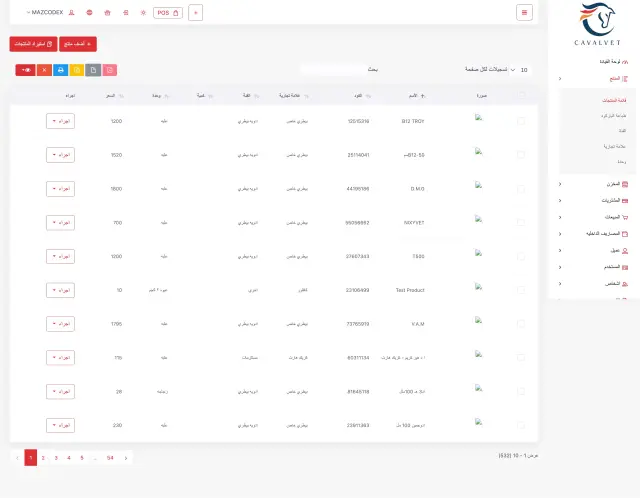Check the NXYVET row checkbox
Screen dimensions: 640x498
(521, 222)
